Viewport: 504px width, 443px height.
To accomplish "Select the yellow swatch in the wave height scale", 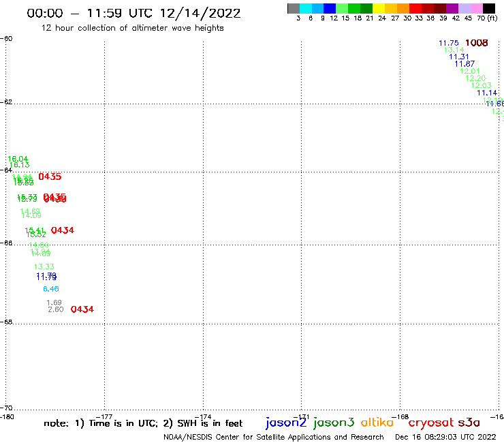I will point(379,8).
